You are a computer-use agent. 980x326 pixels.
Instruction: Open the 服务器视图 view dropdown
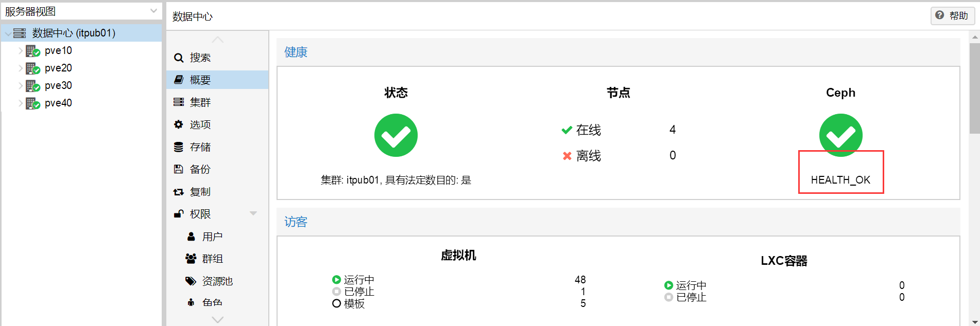point(81,11)
